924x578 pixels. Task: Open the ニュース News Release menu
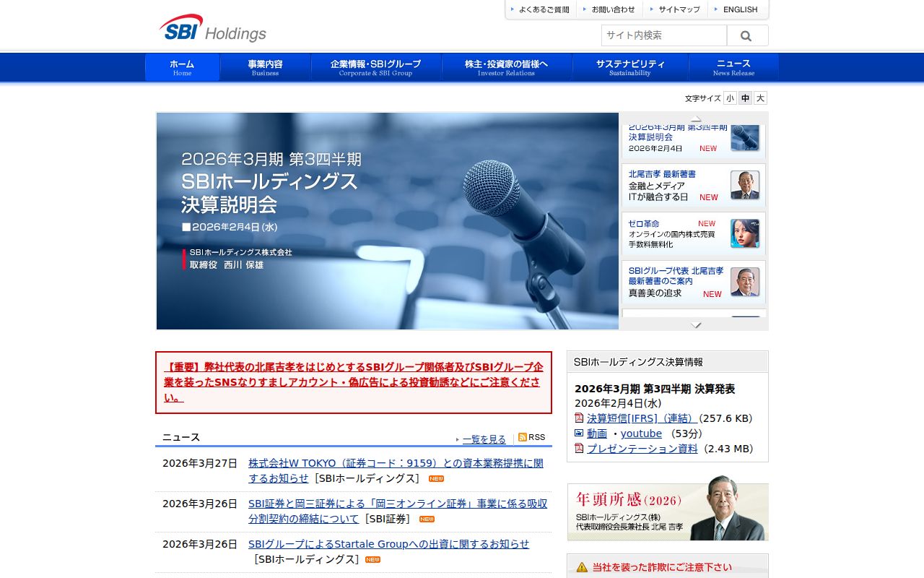coord(733,67)
